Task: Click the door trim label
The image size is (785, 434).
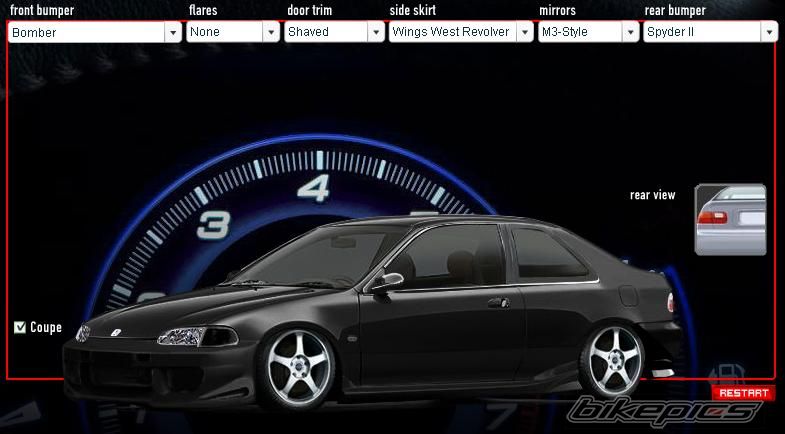Action: pyautogui.click(x=309, y=11)
